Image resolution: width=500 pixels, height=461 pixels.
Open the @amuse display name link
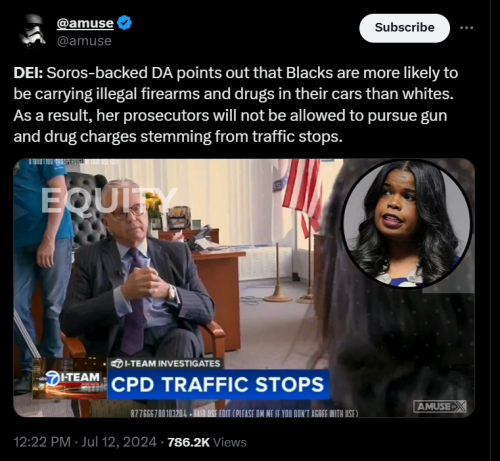pos(85,23)
